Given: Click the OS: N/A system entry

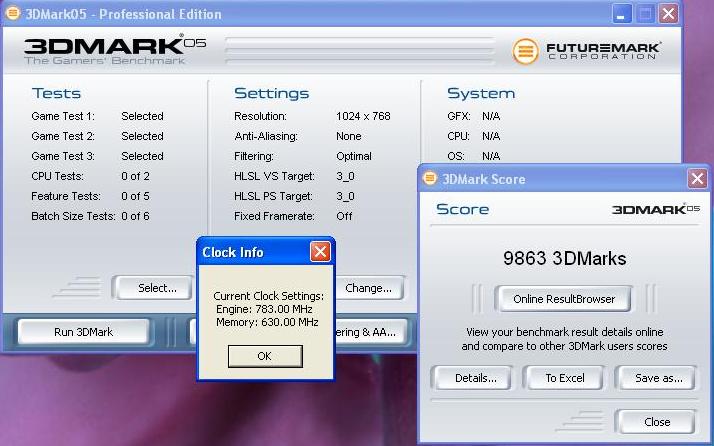Looking at the screenshot, I should [x=474, y=156].
